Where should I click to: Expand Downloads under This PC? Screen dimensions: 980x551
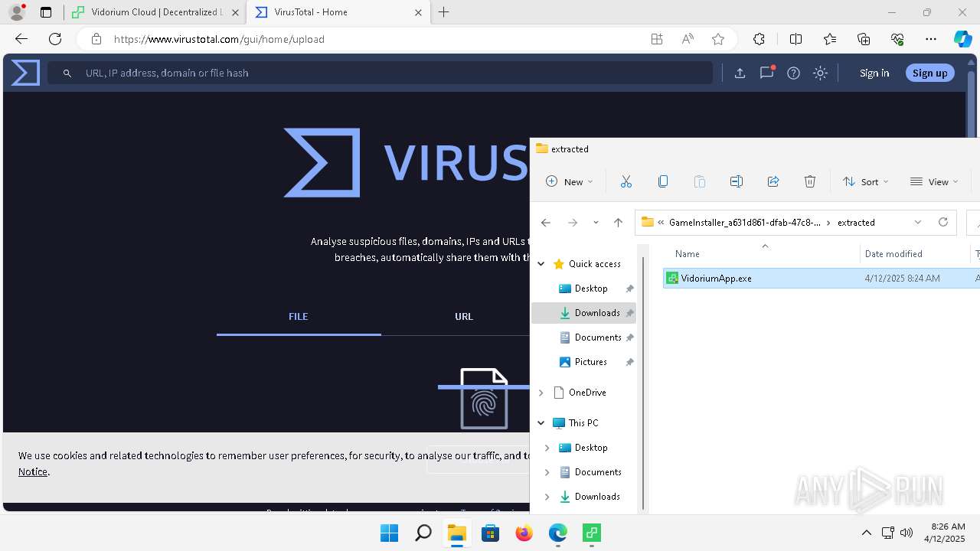(547, 497)
